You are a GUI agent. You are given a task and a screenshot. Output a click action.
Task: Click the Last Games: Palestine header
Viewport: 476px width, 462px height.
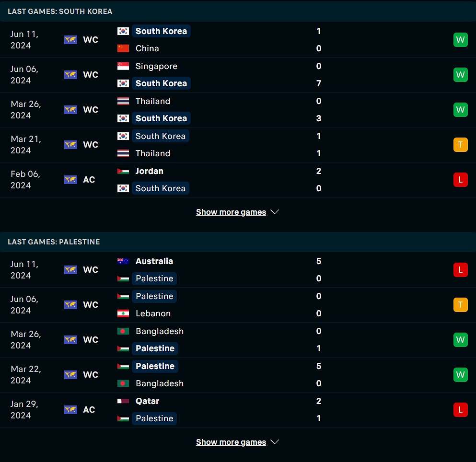[x=54, y=242]
